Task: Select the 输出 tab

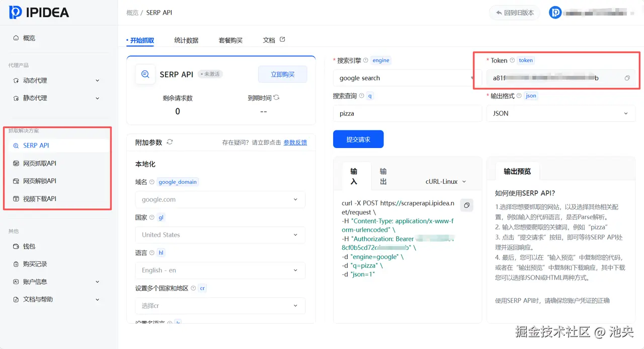Action: 383,176
